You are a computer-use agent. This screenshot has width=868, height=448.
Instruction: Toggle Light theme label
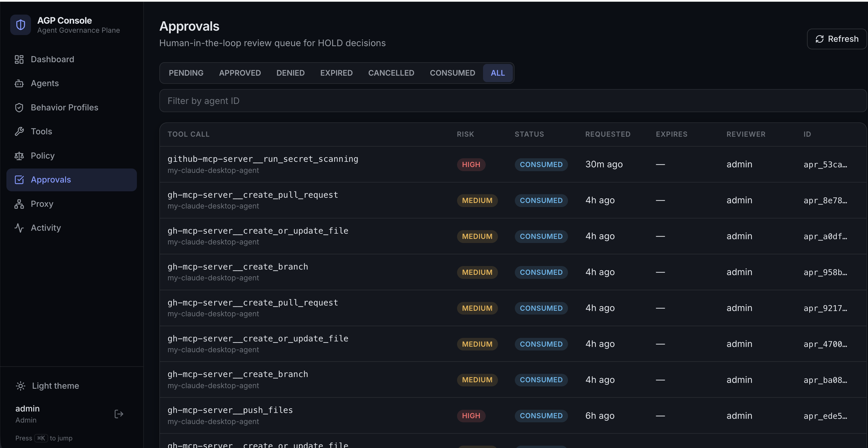(x=55, y=386)
